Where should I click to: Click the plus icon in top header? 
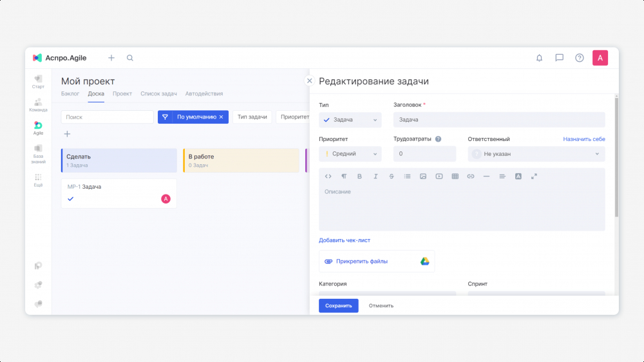click(x=111, y=58)
